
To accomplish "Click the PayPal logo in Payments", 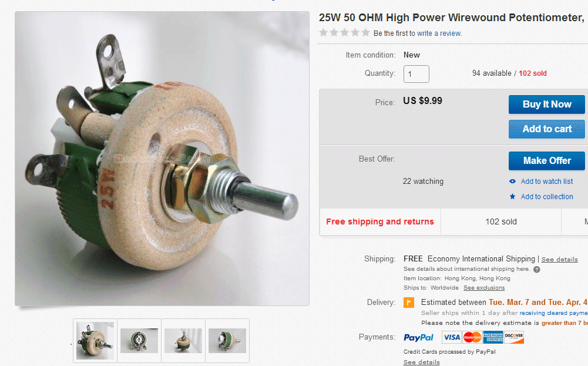I will pos(418,337).
